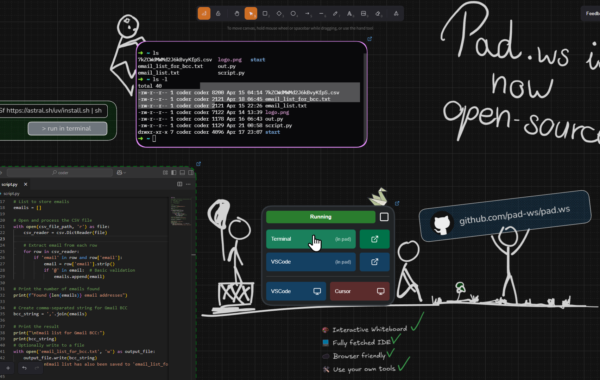Click the orange pad tool button in toolbar

click(x=204, y=13)
